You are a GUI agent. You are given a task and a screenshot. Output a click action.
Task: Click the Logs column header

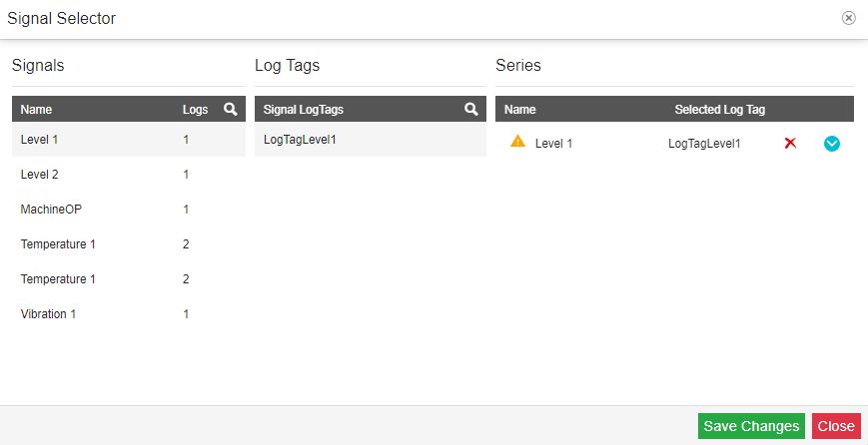point(195,110)
